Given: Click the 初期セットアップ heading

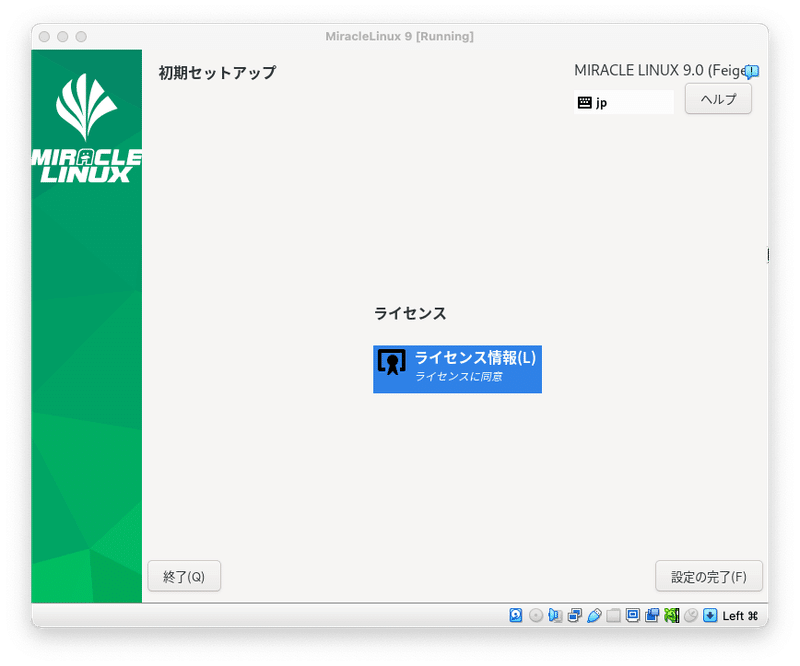Looking at the screenshot, I should tap(217, 72).
